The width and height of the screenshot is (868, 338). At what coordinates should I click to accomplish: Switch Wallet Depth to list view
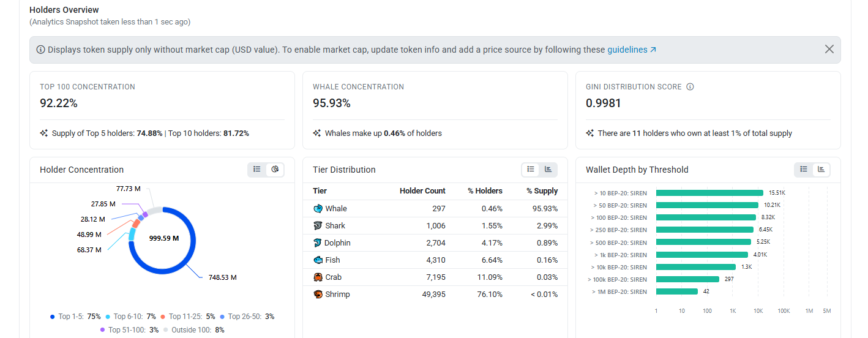coord(804,170)
